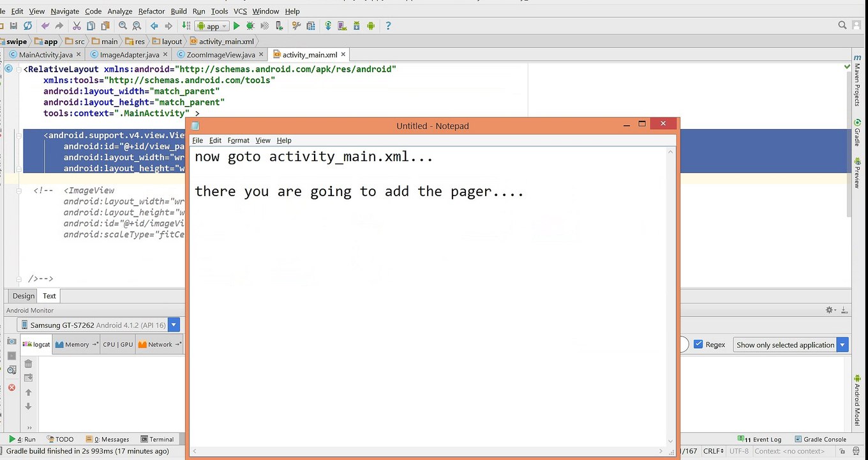Click the Android Monitor settings gear icon

(830, 310)
